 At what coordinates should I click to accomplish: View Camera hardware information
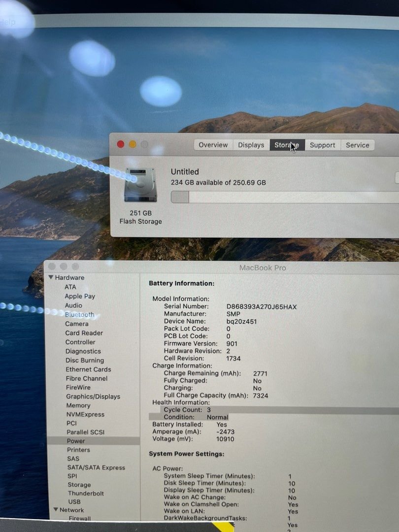click(77, 324)
